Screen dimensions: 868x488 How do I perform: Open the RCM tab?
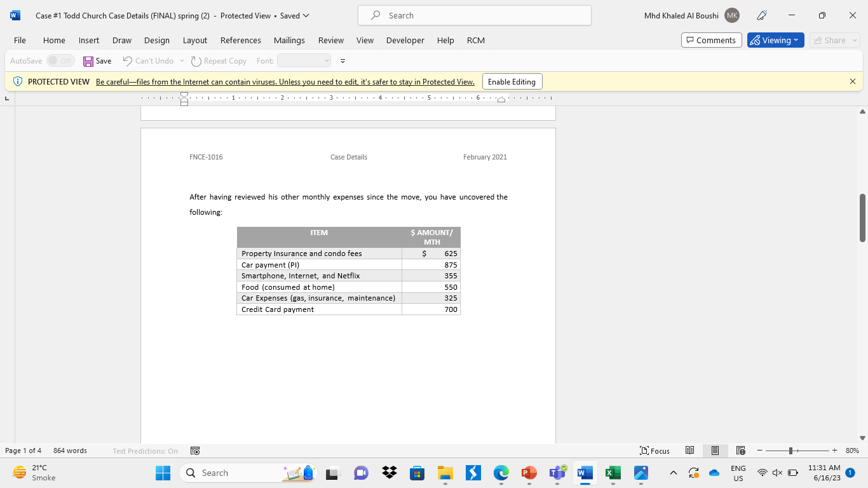tap(476, 40)
